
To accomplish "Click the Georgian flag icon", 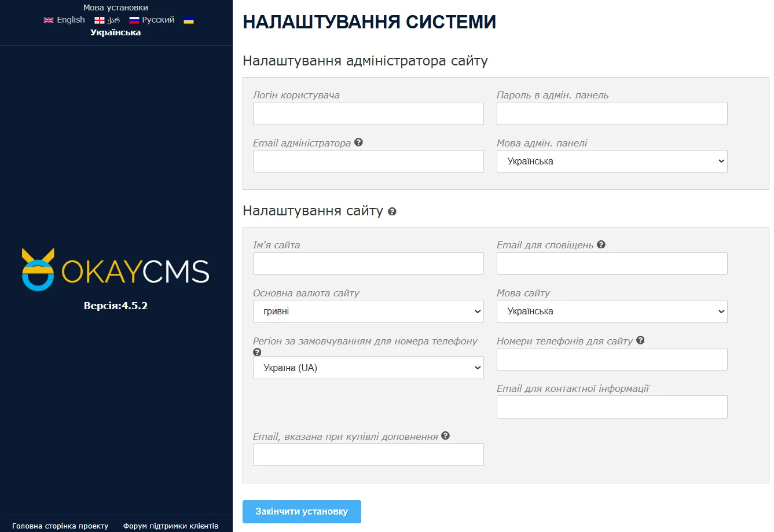I will (x=99, y=19).
